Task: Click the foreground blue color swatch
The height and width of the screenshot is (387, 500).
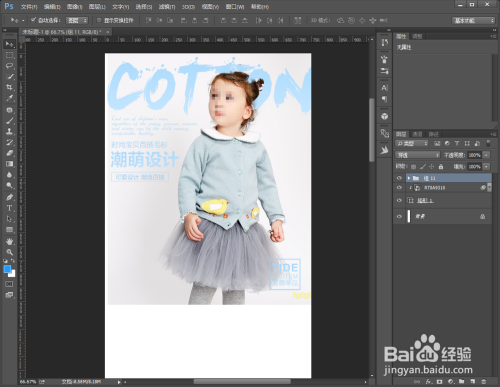Action: [7, 269]
